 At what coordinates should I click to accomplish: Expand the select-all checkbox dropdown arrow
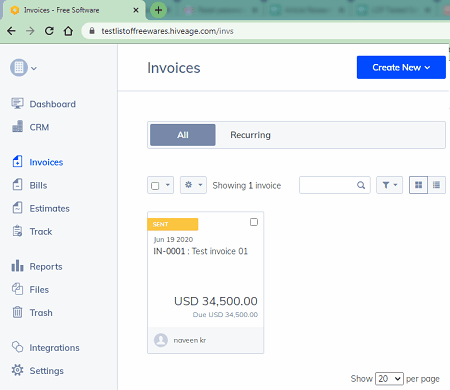(168, 185)
